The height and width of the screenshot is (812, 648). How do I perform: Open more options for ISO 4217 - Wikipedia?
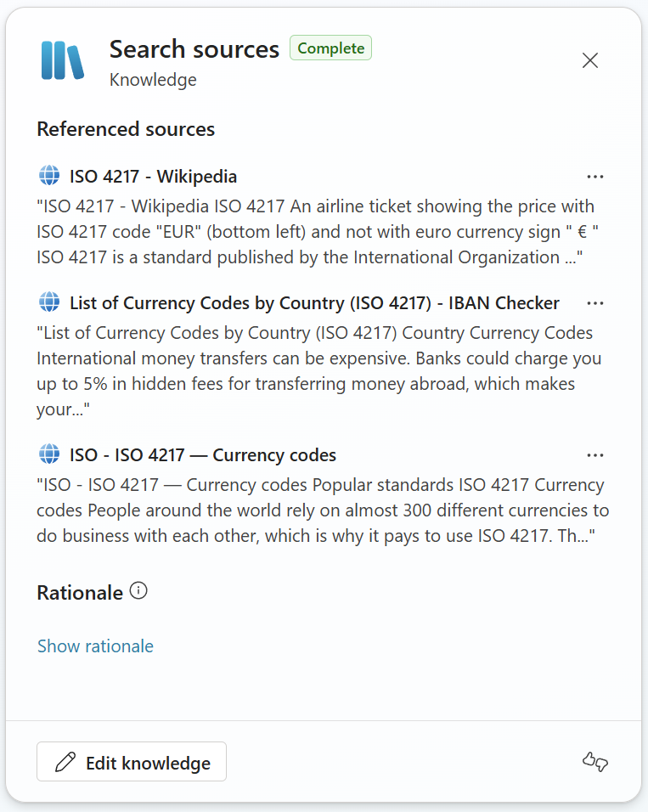pos(595,177)
